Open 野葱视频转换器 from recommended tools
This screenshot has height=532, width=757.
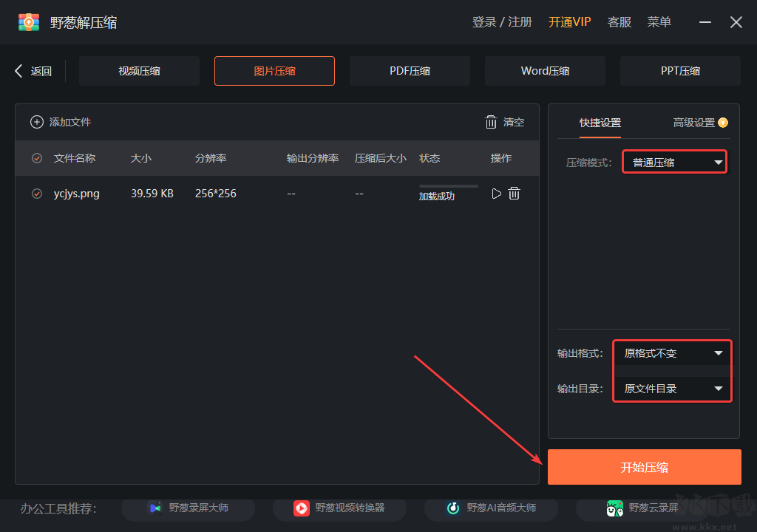(339, 508)
